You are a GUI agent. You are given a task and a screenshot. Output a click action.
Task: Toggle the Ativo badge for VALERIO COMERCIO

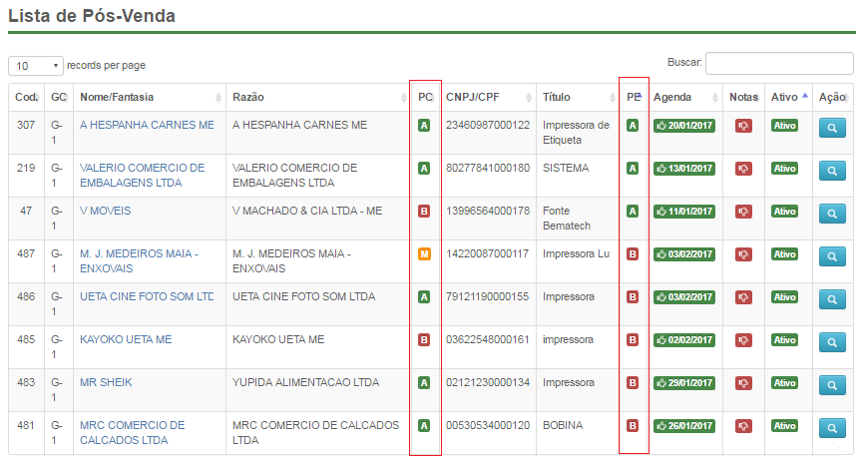coord(784,169)
